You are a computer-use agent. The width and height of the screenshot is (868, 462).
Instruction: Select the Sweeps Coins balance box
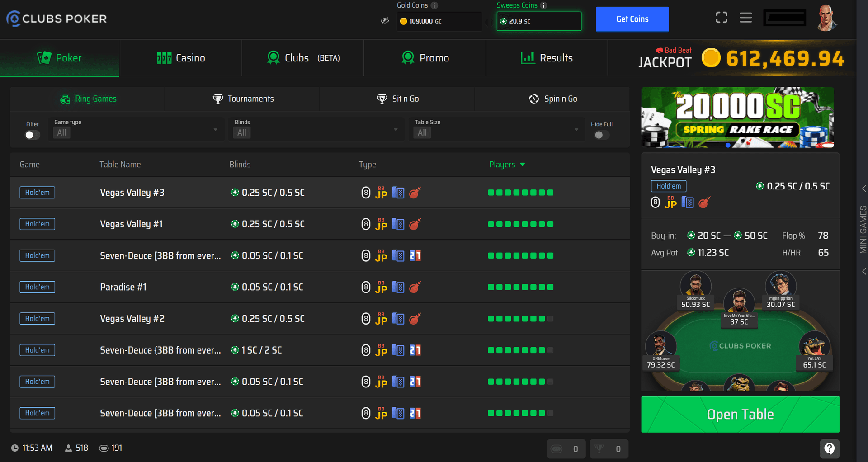(539, 21)
